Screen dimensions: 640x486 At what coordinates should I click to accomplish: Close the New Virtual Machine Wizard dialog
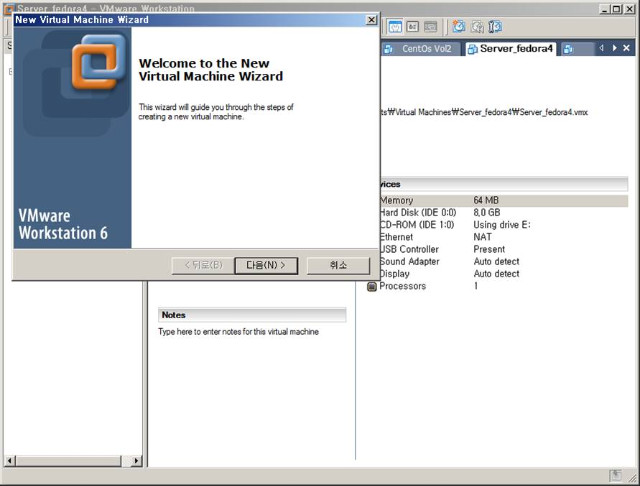[x=371, y=20]
